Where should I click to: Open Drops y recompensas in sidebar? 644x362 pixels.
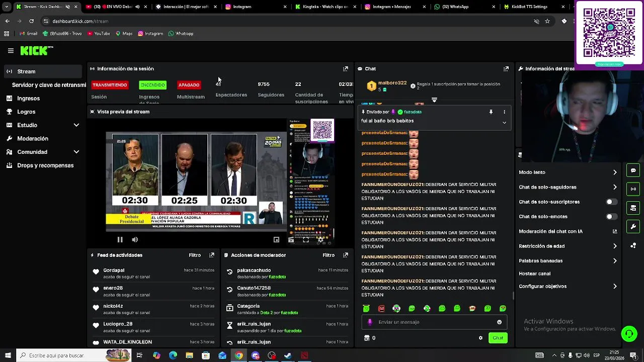(x=43, y=165)
